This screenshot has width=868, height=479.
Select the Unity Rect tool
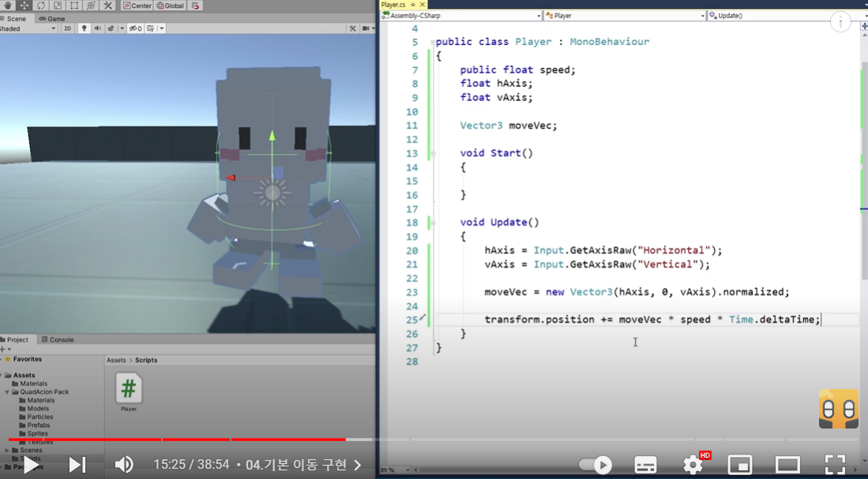74,6
